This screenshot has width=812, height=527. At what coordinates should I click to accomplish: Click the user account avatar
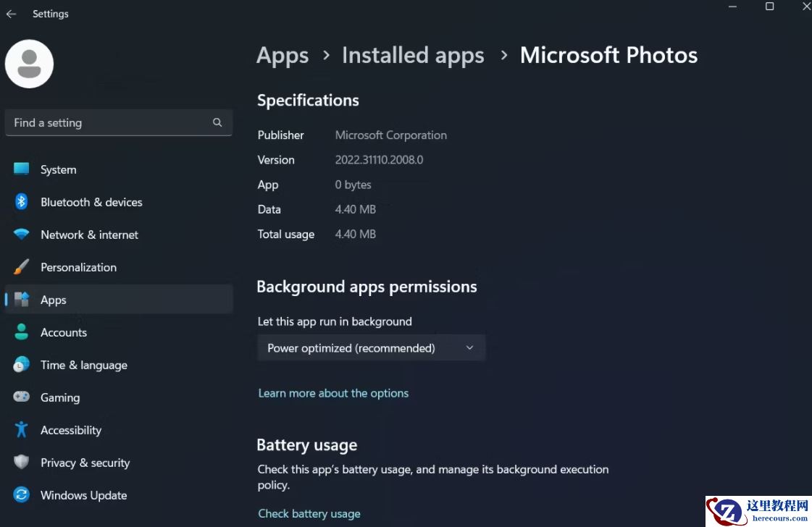tap(29, 64)
